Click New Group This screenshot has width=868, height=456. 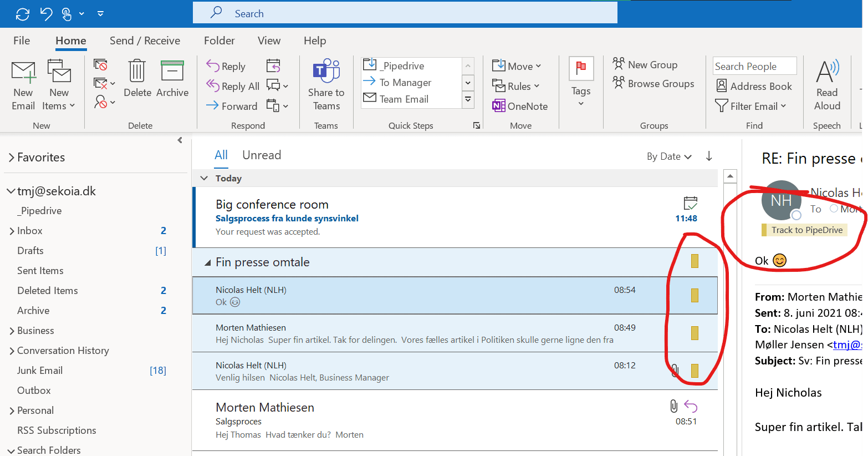click(645, 64)
